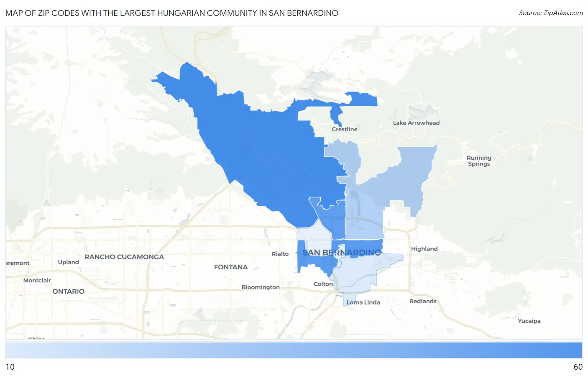
Task: Select the Yucaipa map label
Action: click(x=529, y=321)
